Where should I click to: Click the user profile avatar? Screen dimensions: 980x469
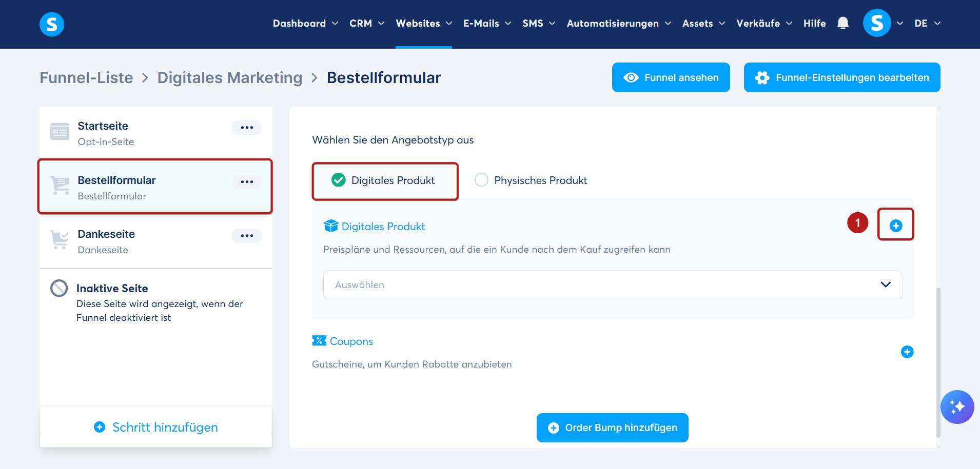pos(877,24)
